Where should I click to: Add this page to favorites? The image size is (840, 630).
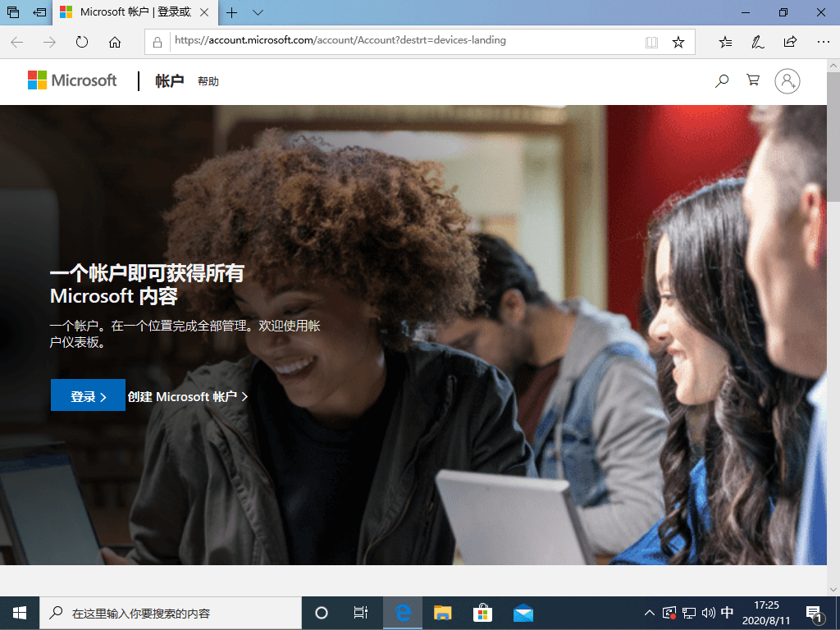click(678, 42)
